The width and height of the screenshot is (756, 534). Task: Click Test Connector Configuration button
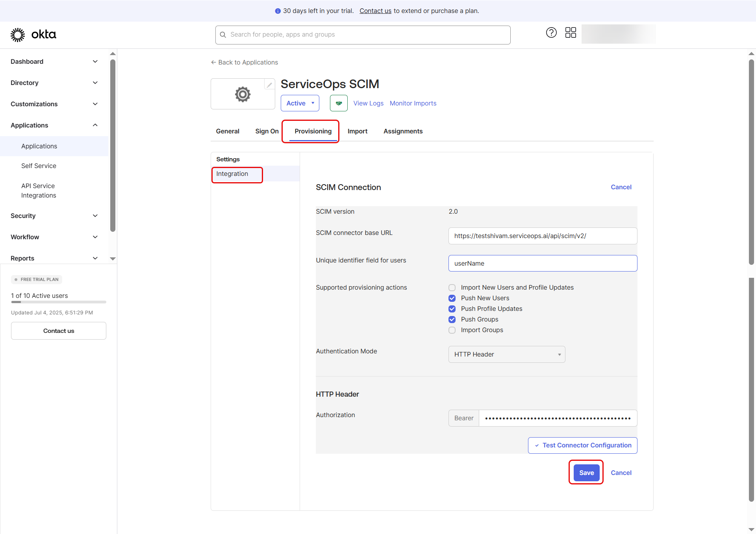coord(582,445)
